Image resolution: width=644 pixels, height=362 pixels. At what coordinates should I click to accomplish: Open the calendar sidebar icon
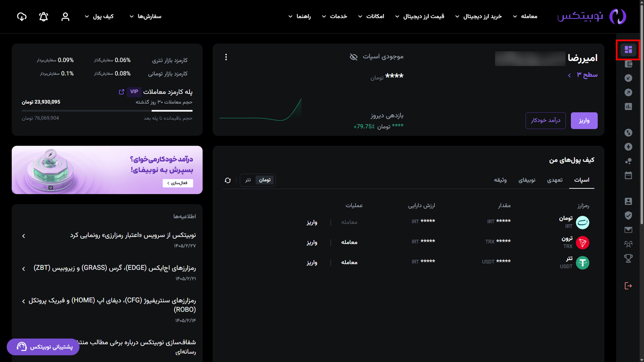tap(628, 175)
